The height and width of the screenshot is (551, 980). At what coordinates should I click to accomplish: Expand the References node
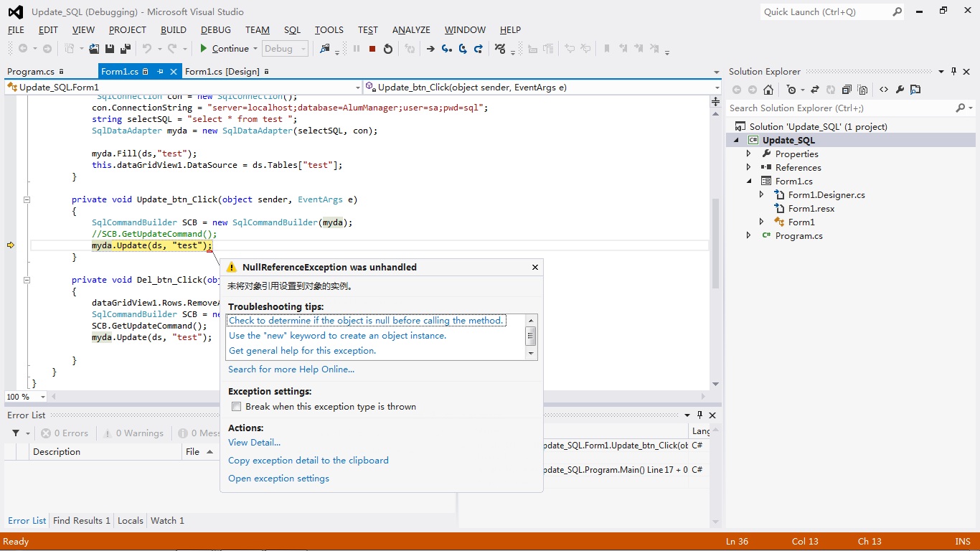click(x=749, y=167)
